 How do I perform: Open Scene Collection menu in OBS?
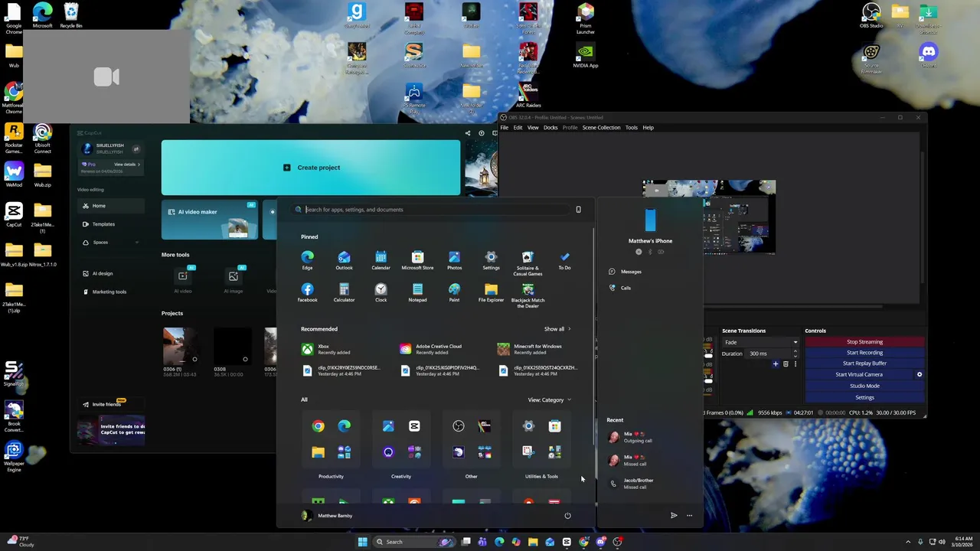601,128
